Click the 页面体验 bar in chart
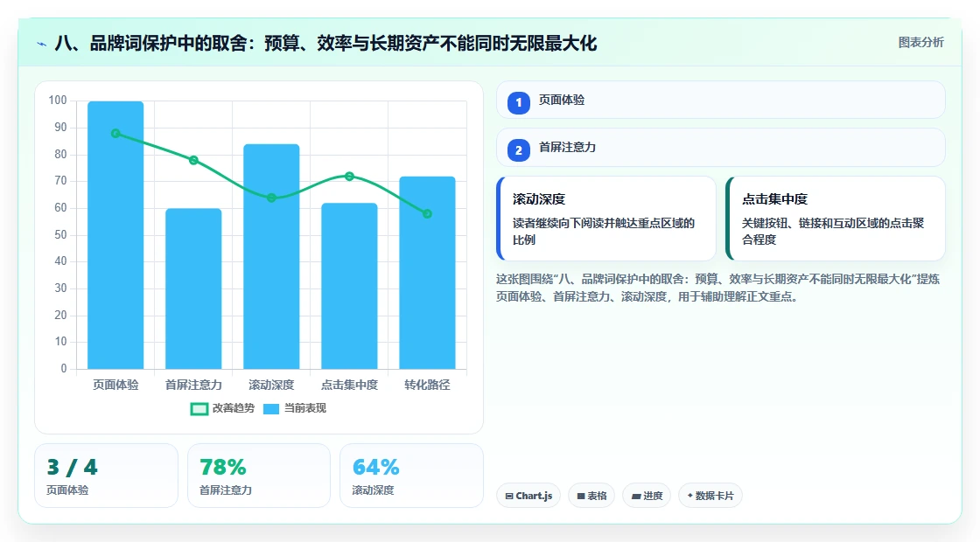 [115, 235]
